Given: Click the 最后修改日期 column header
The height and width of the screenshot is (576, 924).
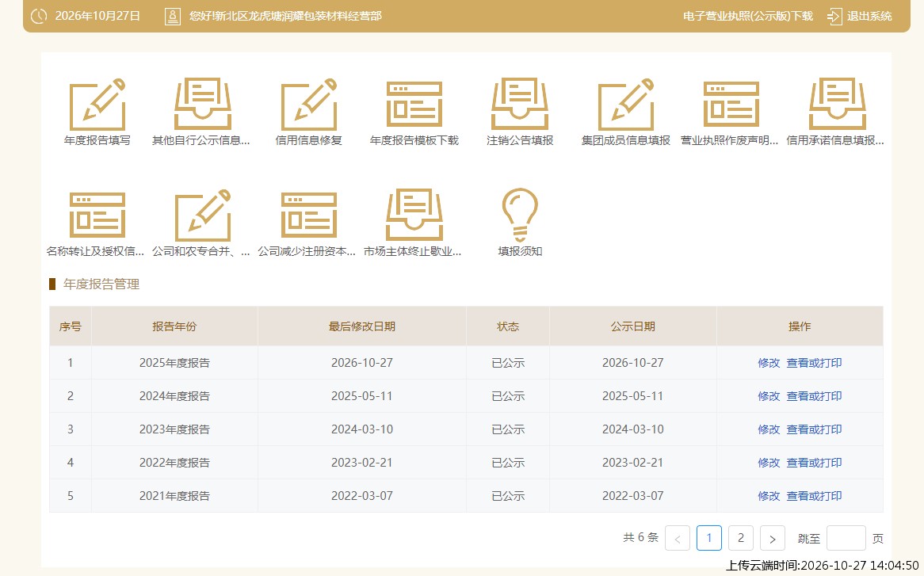Looking at the screenshot, I should [362, 326].
